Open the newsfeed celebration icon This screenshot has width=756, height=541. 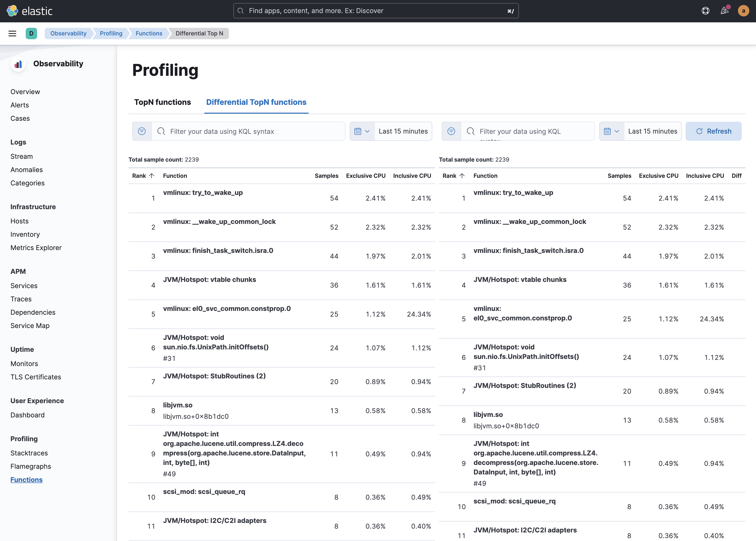click(724, 11)
